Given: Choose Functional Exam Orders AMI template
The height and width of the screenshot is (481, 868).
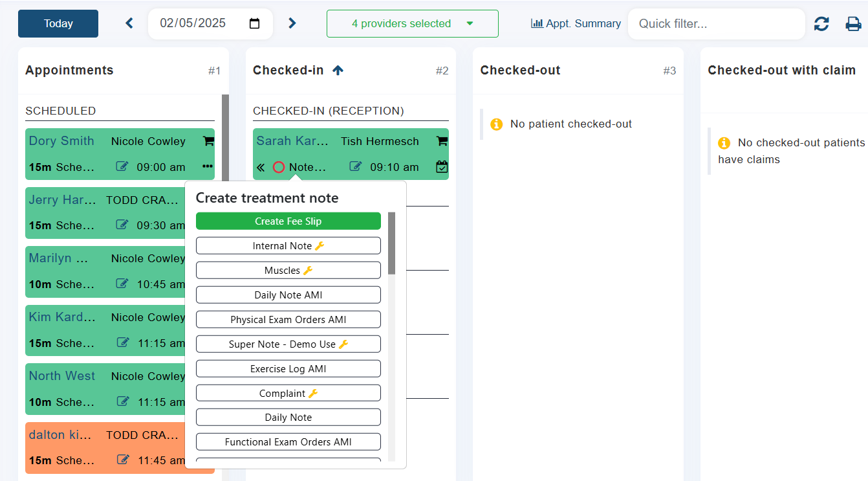Looking at the screenshot, I should 288,442.
